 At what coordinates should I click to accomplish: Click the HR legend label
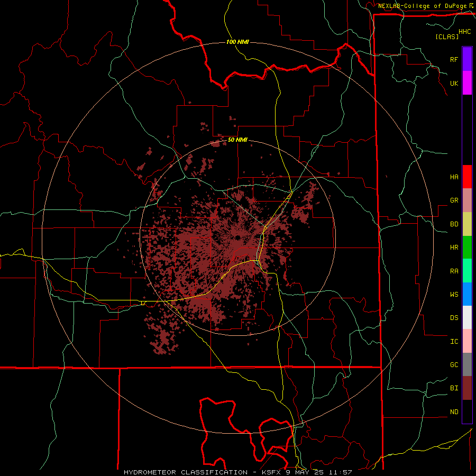pyautogui.click(x=454, y=248)
